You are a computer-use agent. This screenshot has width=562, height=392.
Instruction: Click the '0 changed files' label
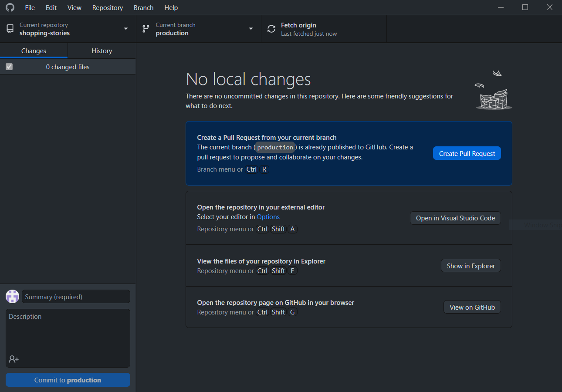pos(68,67)
